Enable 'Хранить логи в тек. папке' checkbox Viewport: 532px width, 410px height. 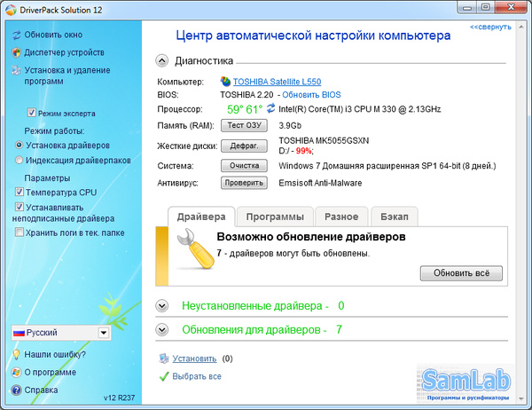tap(20, 233)
